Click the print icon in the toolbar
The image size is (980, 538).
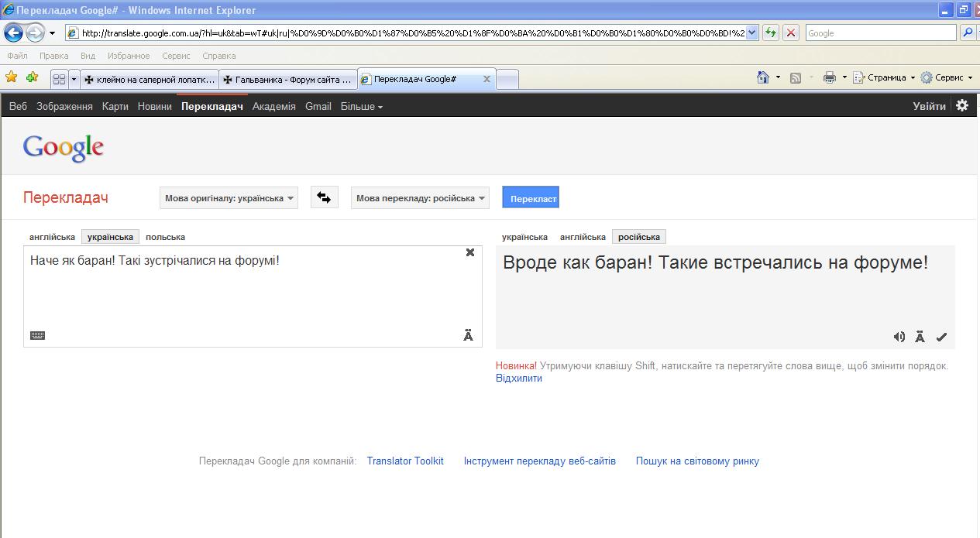click(x=830, y=77)
